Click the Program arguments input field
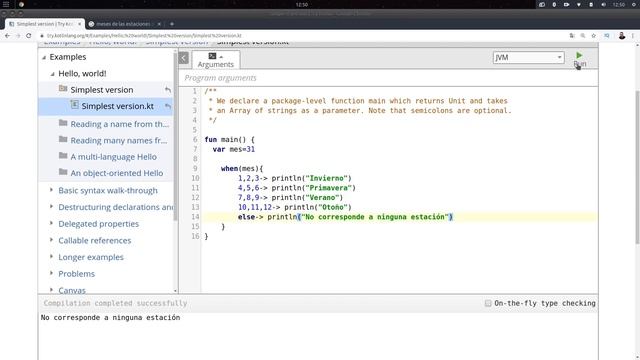The height and width of the screenshot is (360, 640). coord(388,78)
